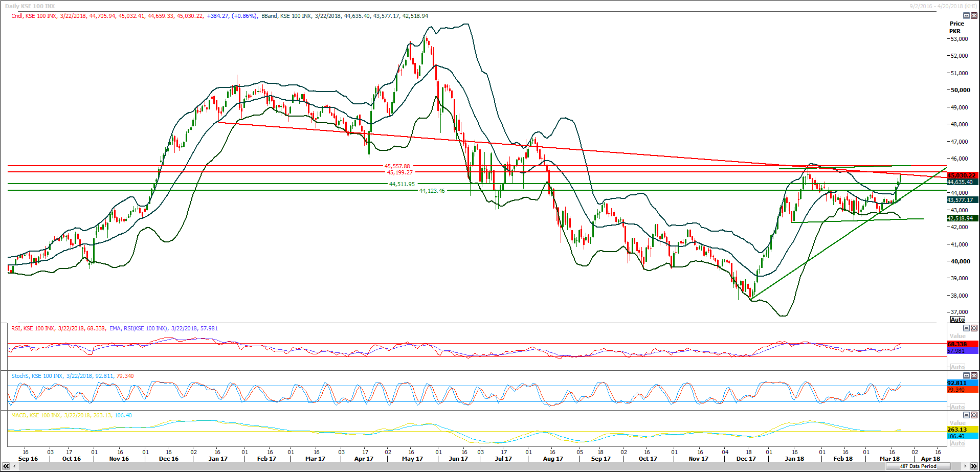Click the 42,518.94 lower band tag
Screen dimensions: 980x472
click(x=963, y=218)
